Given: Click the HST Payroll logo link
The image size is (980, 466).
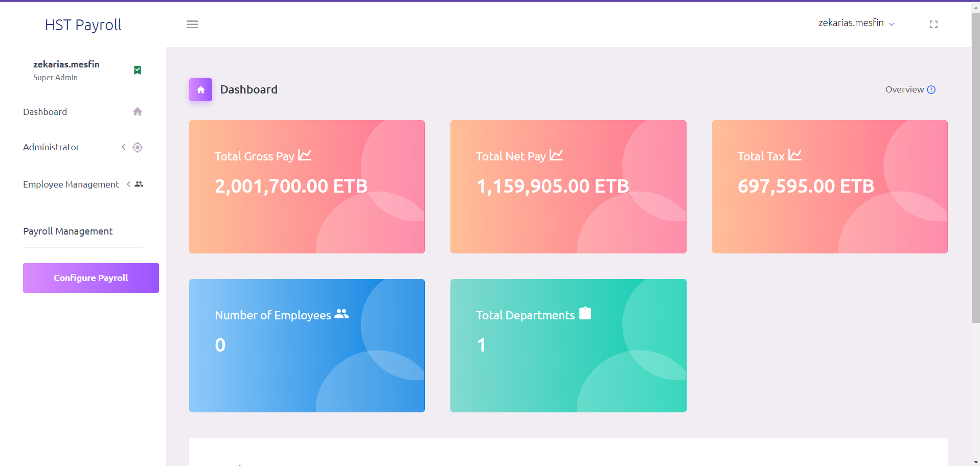Looking at the screenshot, I should tap(83, 25).
